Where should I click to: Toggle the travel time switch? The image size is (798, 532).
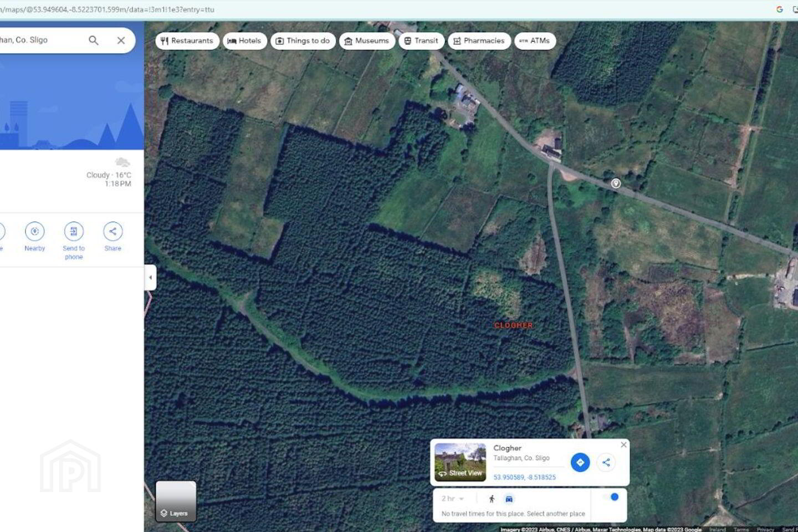click(x=611, y=497)
